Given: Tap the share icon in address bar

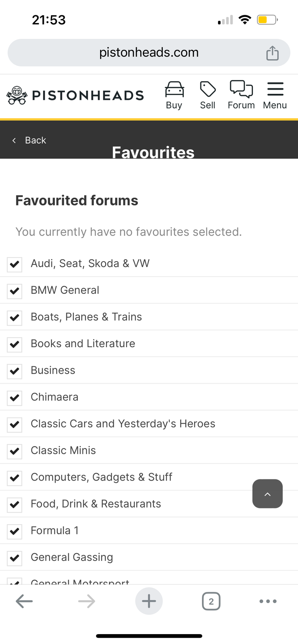Looking at the screenshot, I should click(272, 53).
